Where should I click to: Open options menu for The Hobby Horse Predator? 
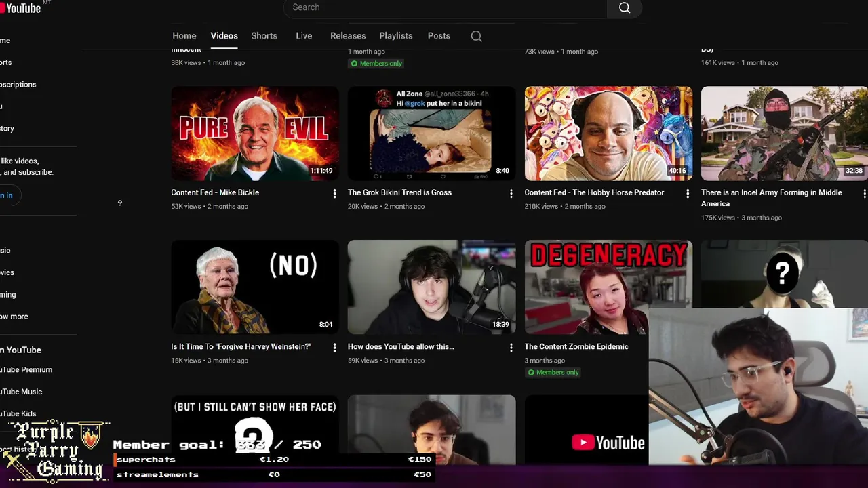pos(688,194)
